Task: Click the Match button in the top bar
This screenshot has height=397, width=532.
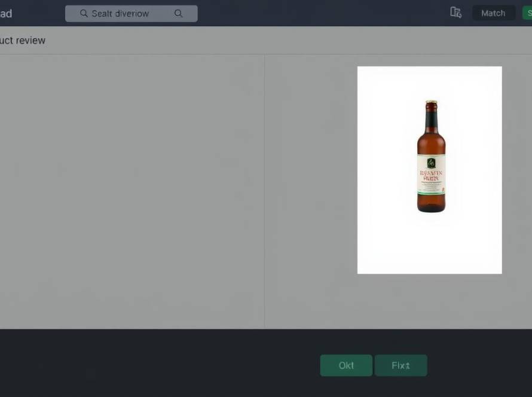Action: point(493,13)
